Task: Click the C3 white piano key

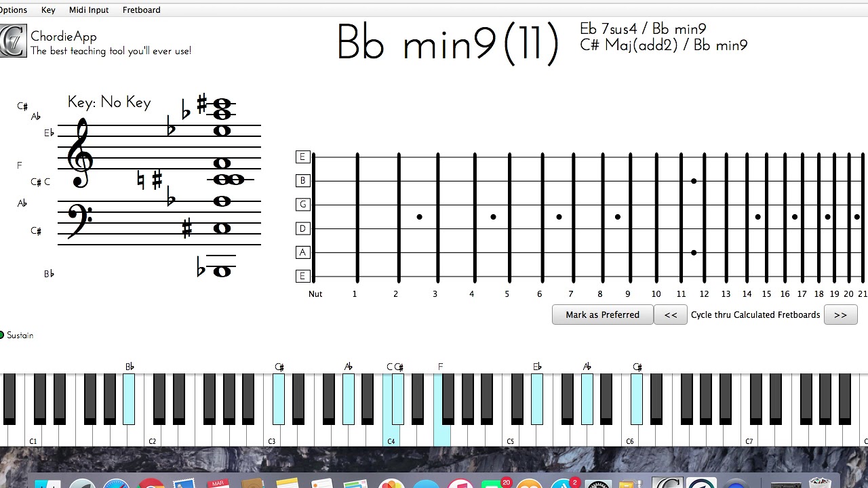Action: point(271,435)
